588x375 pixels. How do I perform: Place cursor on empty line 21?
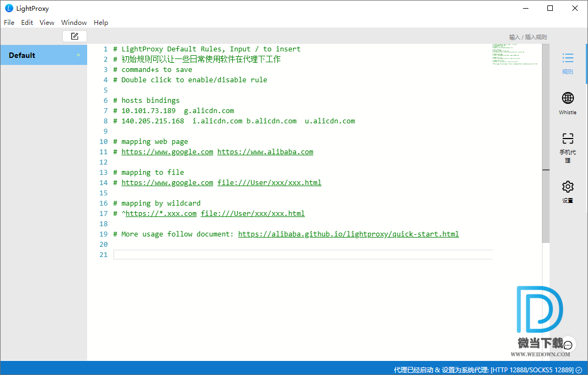(x=303, y=255)
